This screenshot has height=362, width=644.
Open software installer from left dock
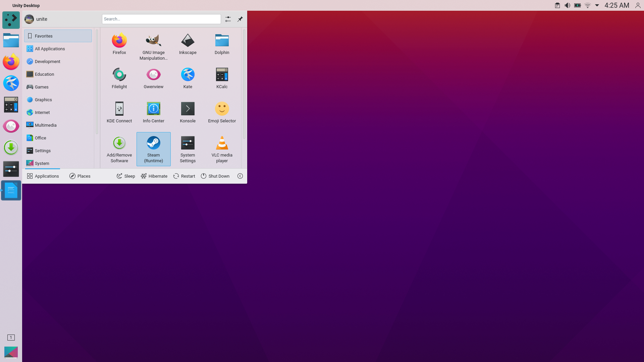11,147
